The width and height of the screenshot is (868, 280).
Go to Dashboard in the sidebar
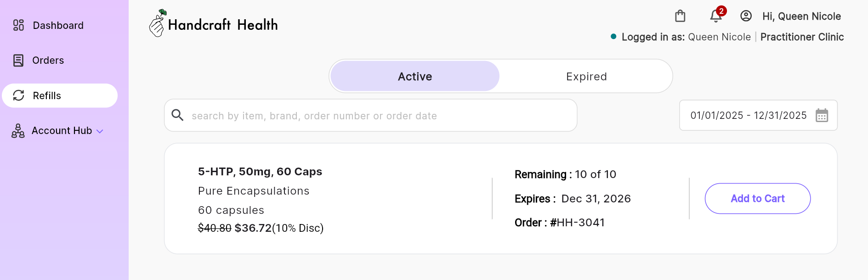tap(58, 25)
